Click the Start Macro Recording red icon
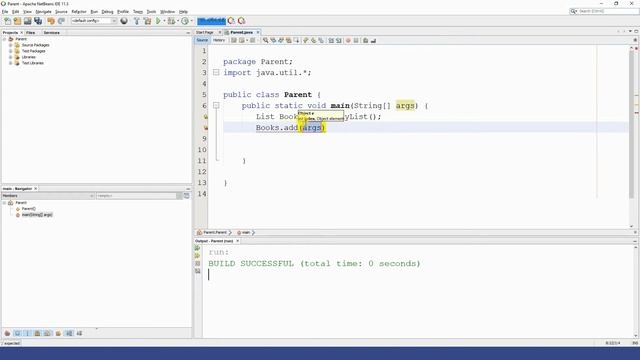Screen dimensions: 640x360 coord(348,40)
